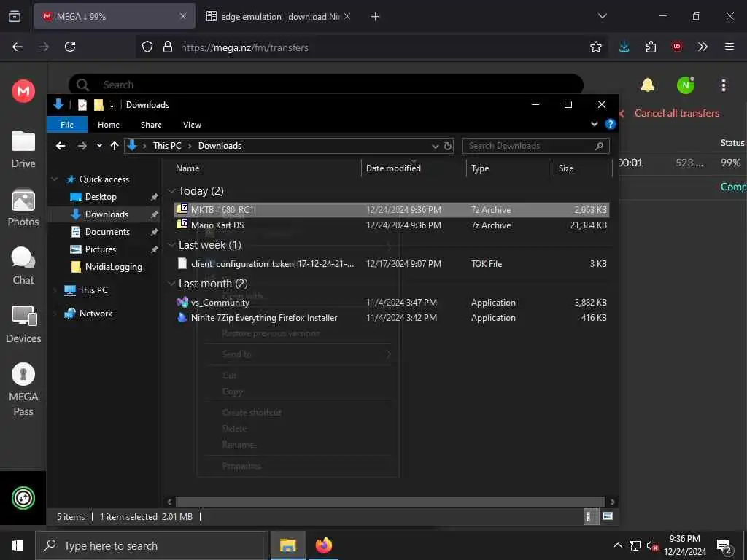Viewport: 747px width, 560px height.
Task: Open recent locations dropdown
Action: coord(99,146)
